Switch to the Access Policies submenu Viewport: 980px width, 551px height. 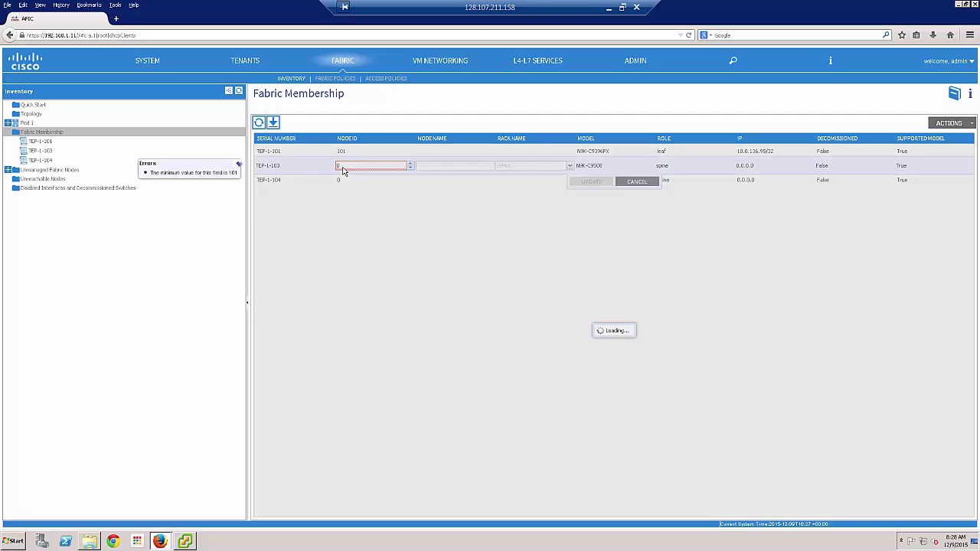386,78
